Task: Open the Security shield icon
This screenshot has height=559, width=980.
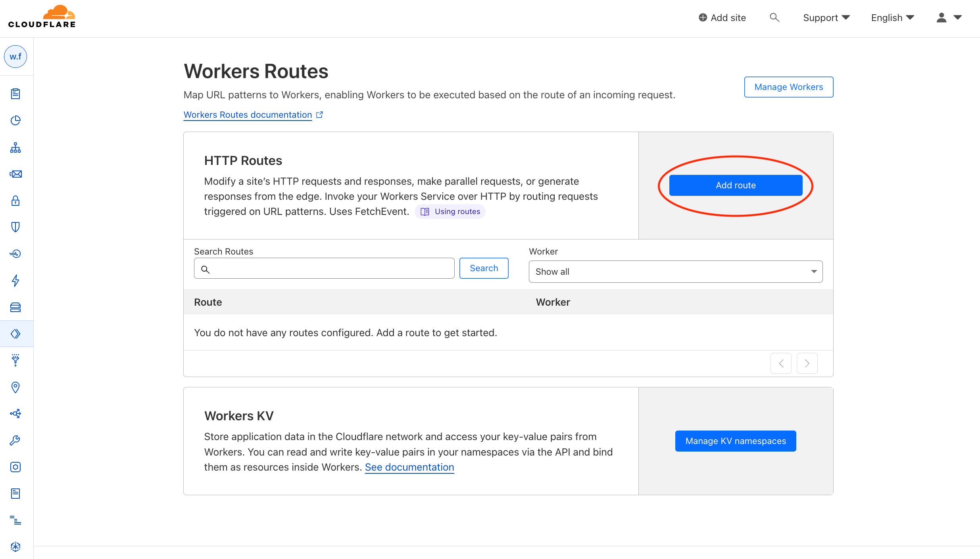Action: point(15,227)
